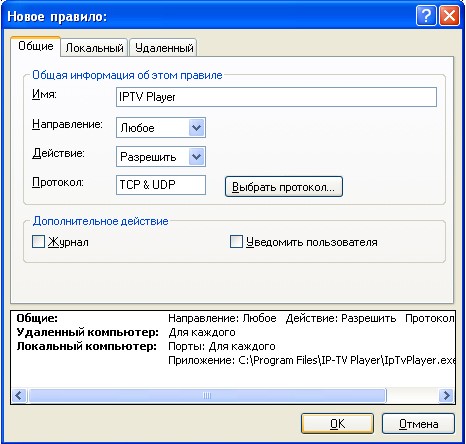Click the Отмена button
The height and width of the screenshot is (444, 466).
click(x=418, y=424)
